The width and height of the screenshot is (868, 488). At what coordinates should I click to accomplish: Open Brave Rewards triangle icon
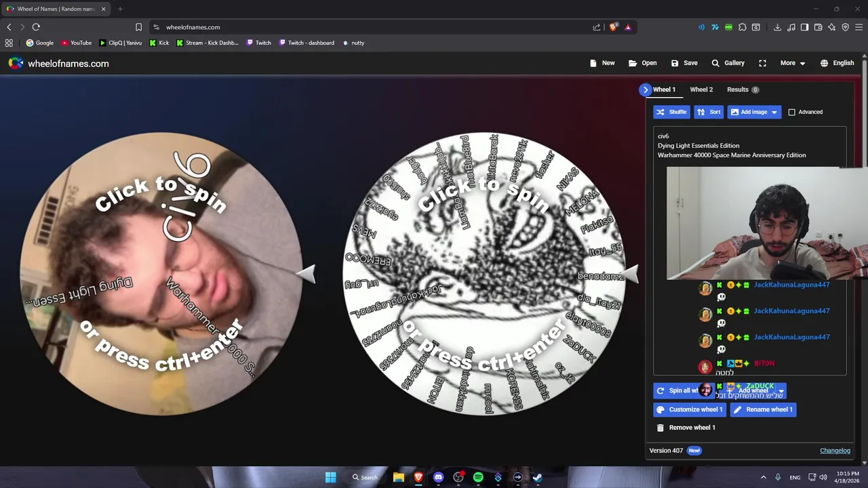(x=628, y=27)
